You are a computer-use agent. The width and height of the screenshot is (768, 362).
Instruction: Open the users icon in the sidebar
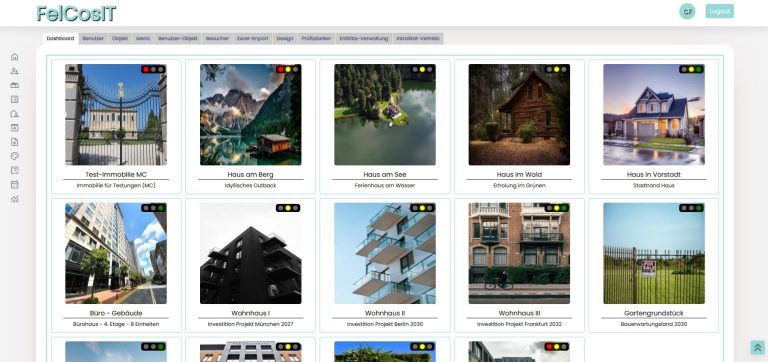tap(15, 71)
